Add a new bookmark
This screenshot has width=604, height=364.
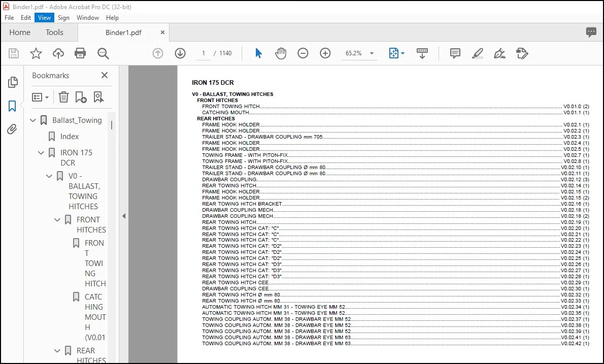[81, 97]
